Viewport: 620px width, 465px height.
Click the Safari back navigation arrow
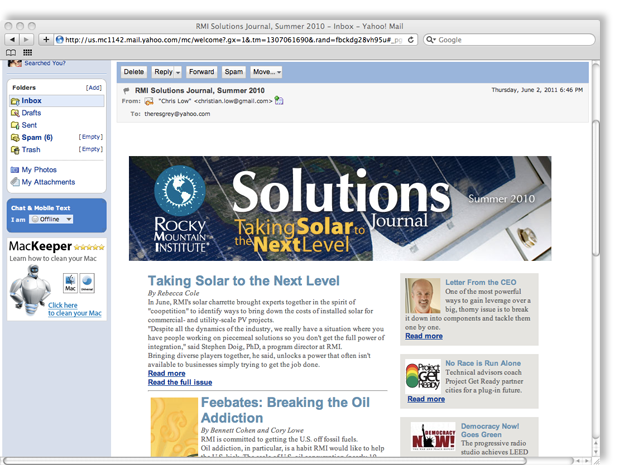(12, 39)
